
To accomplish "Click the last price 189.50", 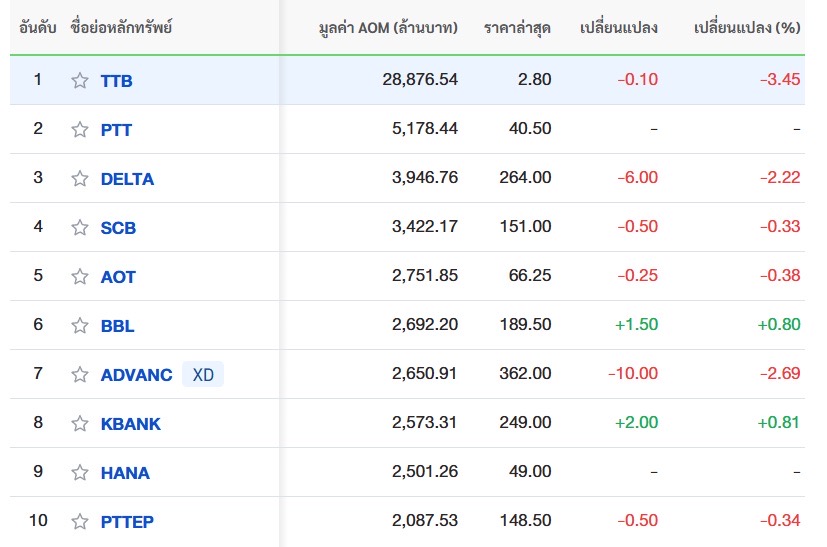I will coord(525,324).
